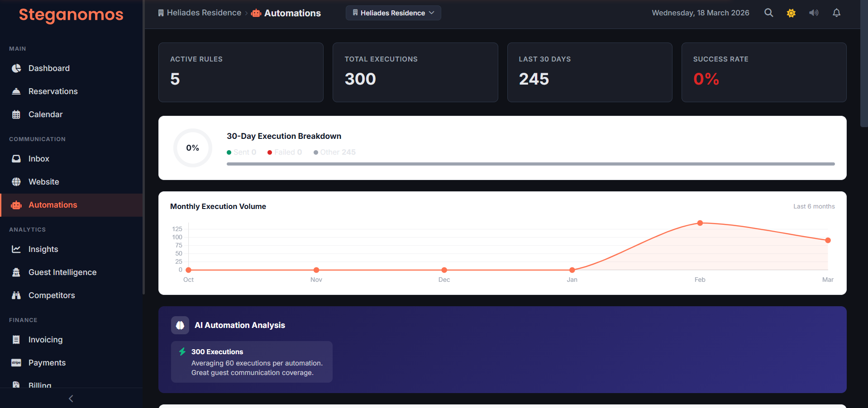Screen dimensions: 868x408
Task: Collapse the sidebar using the chevron
Action: (x=71, y=399)
